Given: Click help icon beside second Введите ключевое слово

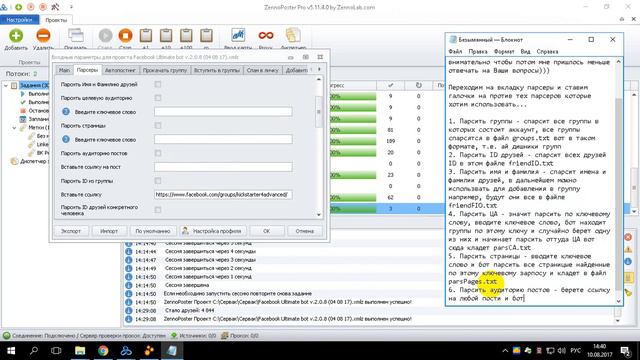Looking at the screenshot, I should coord(66,140).
